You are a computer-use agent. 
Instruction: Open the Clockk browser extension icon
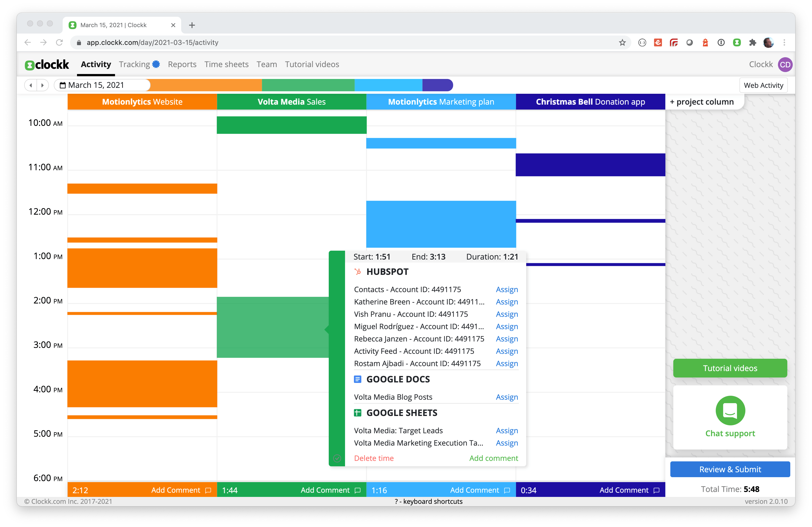[737, 42]
